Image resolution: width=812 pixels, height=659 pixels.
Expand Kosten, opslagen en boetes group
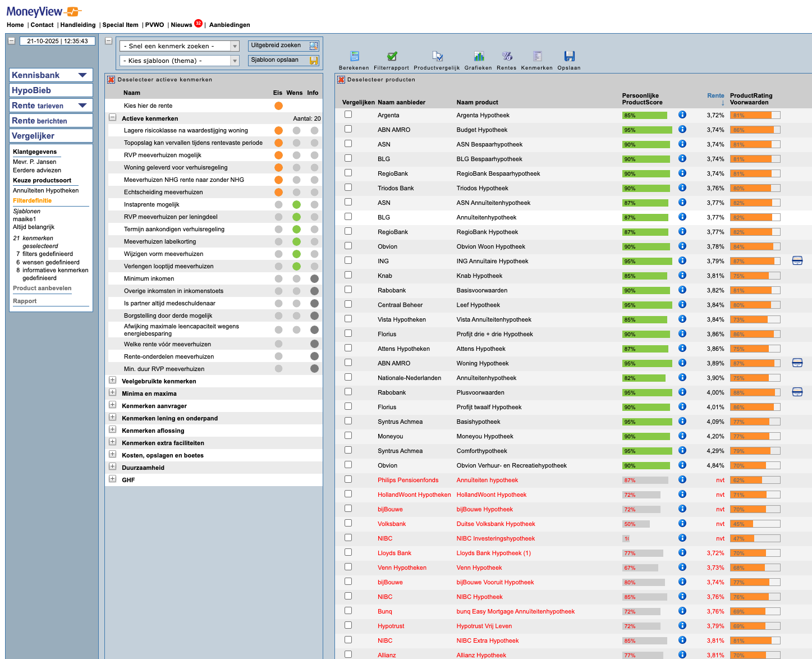tap(112, 455)
